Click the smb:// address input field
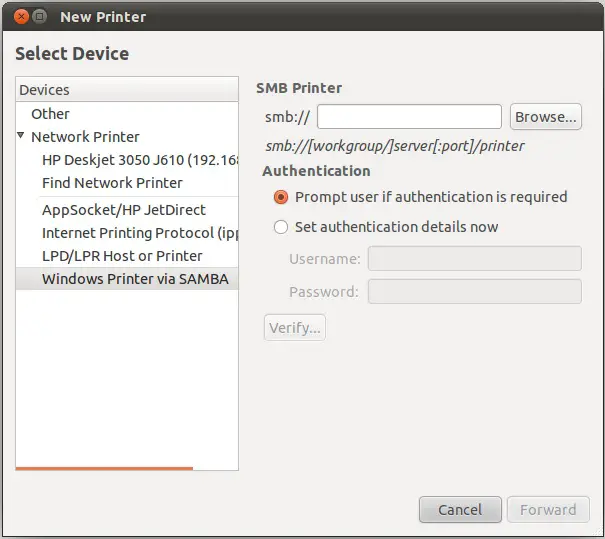Viewport: 605px width, 539px height. coord(409,117)
